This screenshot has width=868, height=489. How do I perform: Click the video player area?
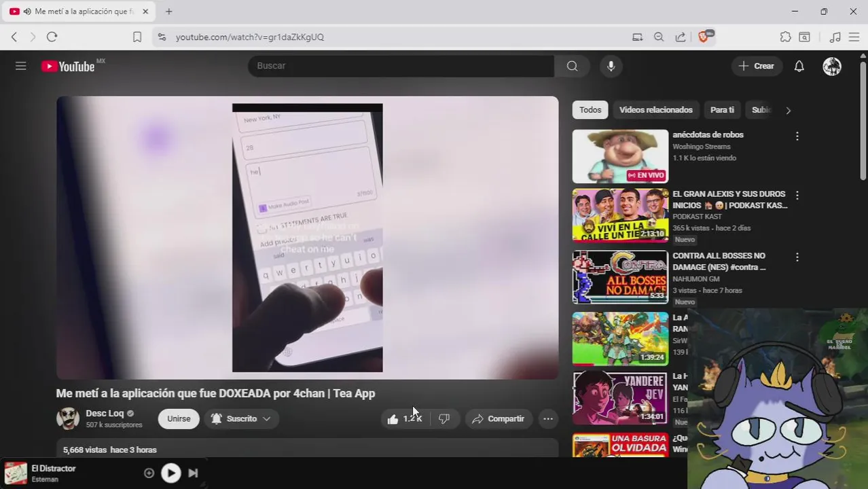[x=307, y=238]
